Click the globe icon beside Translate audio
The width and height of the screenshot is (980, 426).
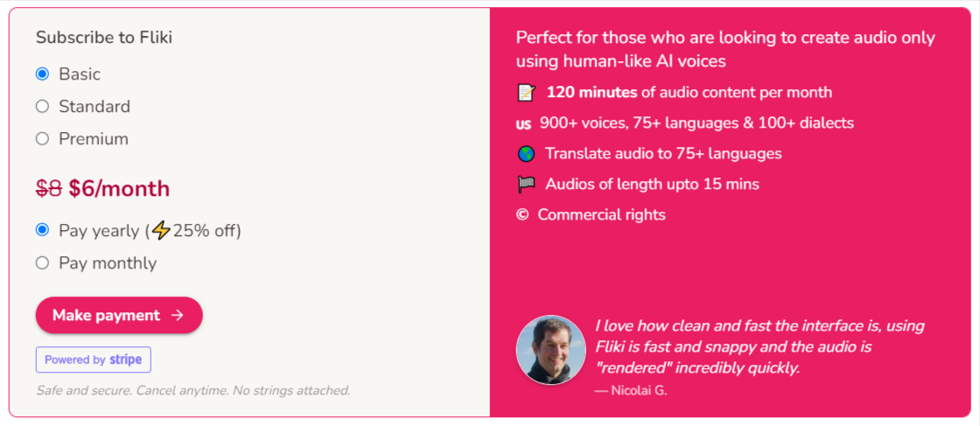coord(526,154)
